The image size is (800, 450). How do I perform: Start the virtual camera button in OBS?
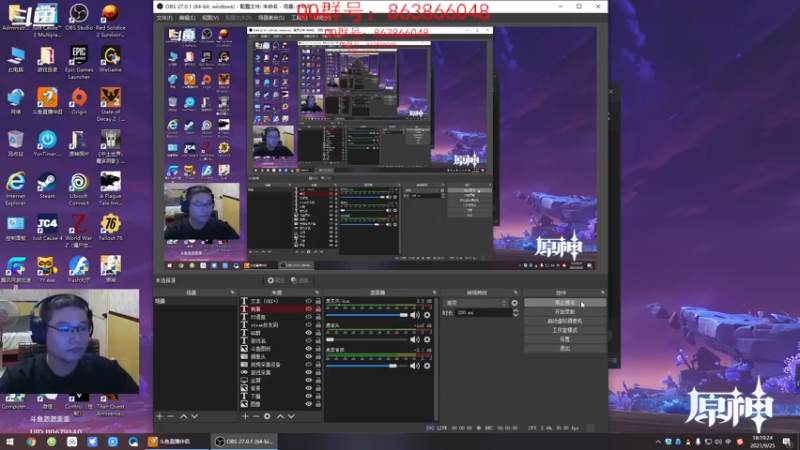tap(565, 321)
